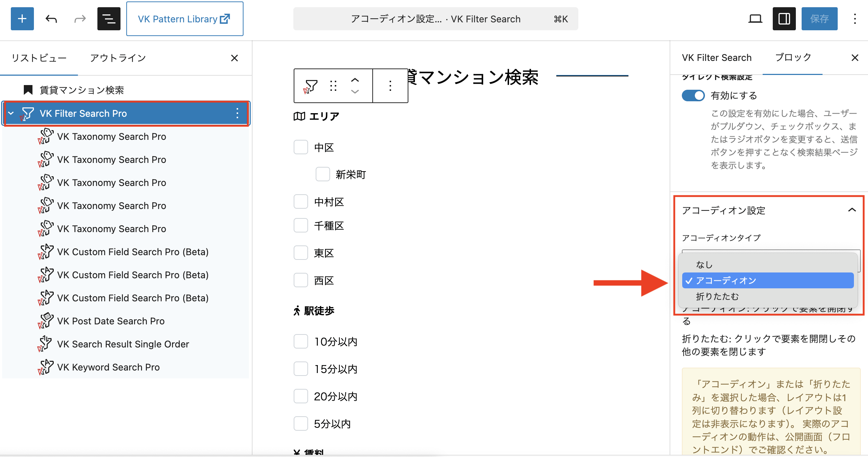Check the 新栄町 checkbox
868x457 pixels.
click(323, 174)
